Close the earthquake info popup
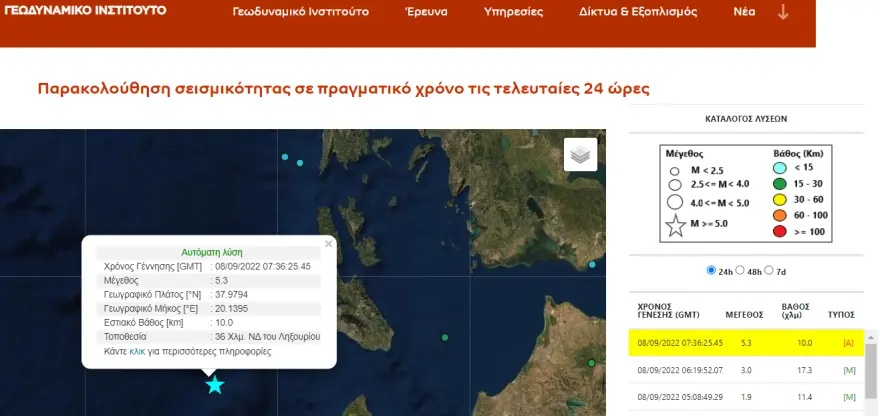 [x=329, y=243]
